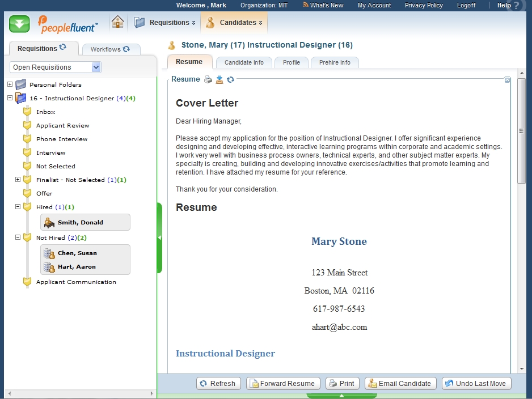Open the Candidates menu
Image resolution: width=532 pixels, height=399 pixels.
235,23
